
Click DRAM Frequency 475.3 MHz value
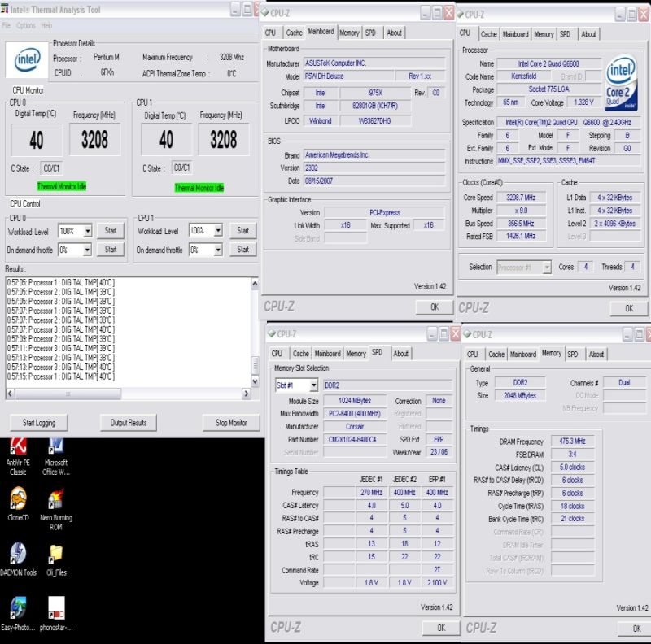tap(573, 441)
